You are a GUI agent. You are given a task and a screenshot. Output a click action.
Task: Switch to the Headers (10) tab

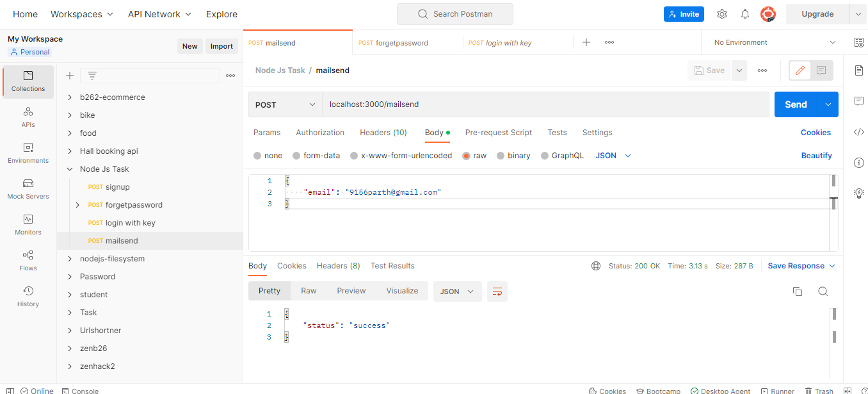click(383, 132)
